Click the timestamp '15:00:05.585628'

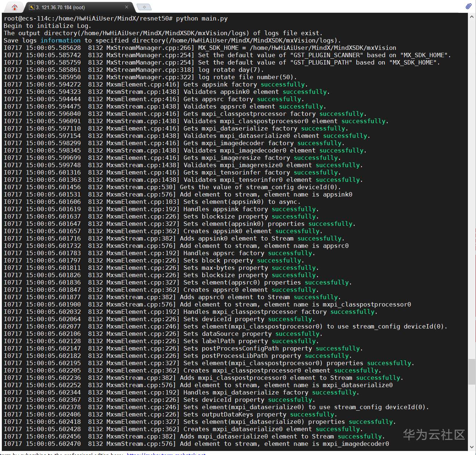point(53,48)
